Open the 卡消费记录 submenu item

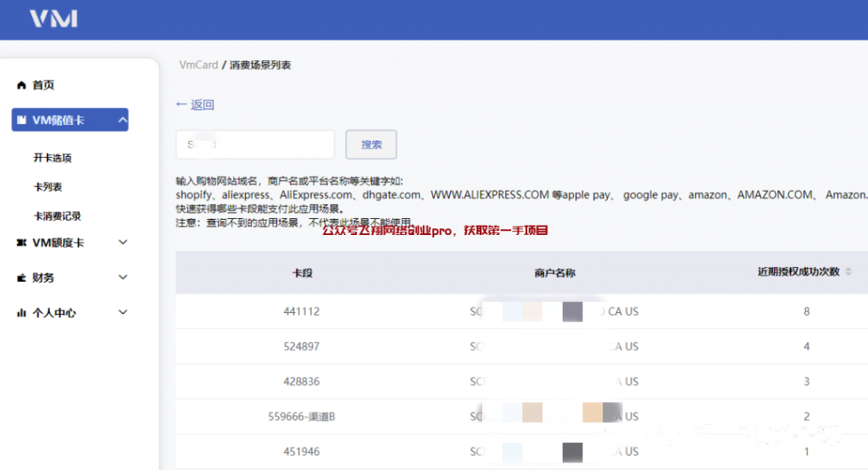click(58, 216)
